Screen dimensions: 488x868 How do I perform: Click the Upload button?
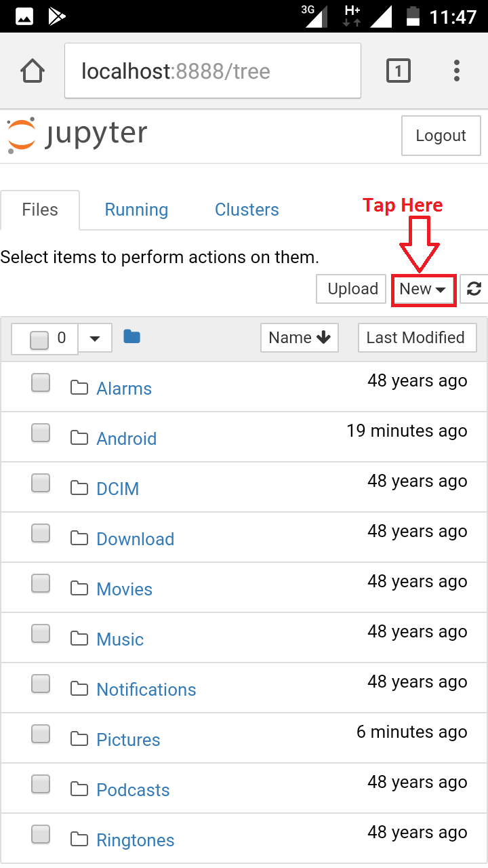(350, 289)
